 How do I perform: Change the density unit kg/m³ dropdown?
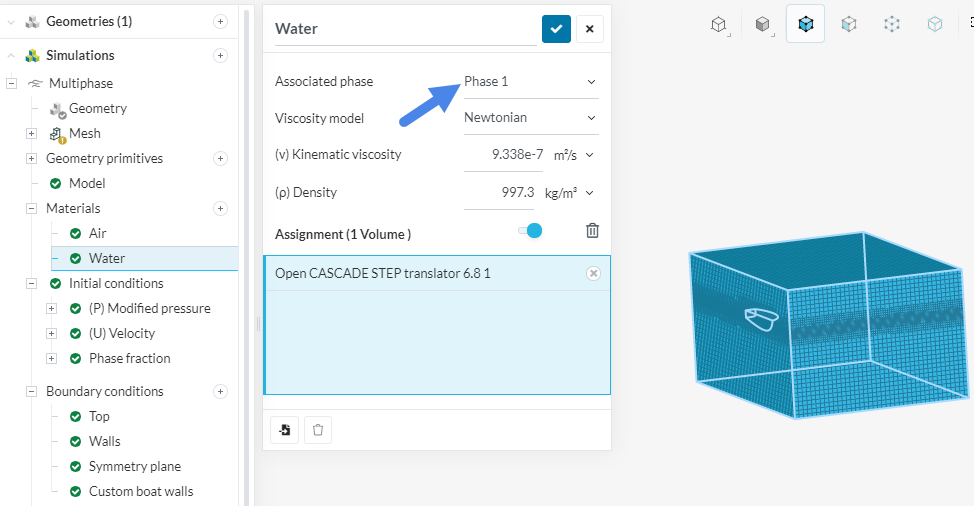(x=569, y=192)
